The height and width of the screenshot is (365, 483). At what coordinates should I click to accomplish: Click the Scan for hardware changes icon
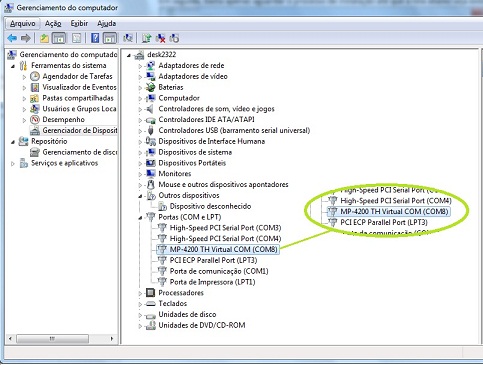coord(128,38)
